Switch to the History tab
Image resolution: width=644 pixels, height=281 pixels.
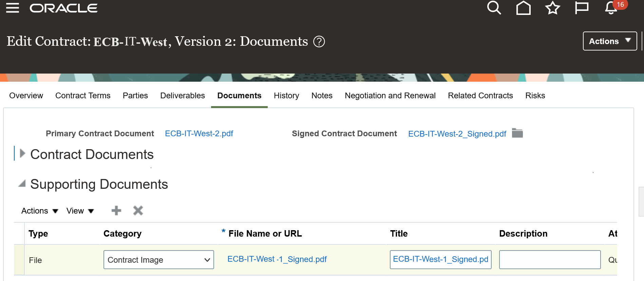[x=286, y=96]
